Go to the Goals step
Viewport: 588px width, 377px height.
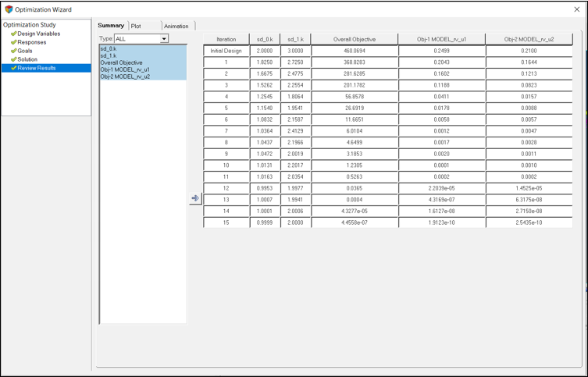click(25, 51)
